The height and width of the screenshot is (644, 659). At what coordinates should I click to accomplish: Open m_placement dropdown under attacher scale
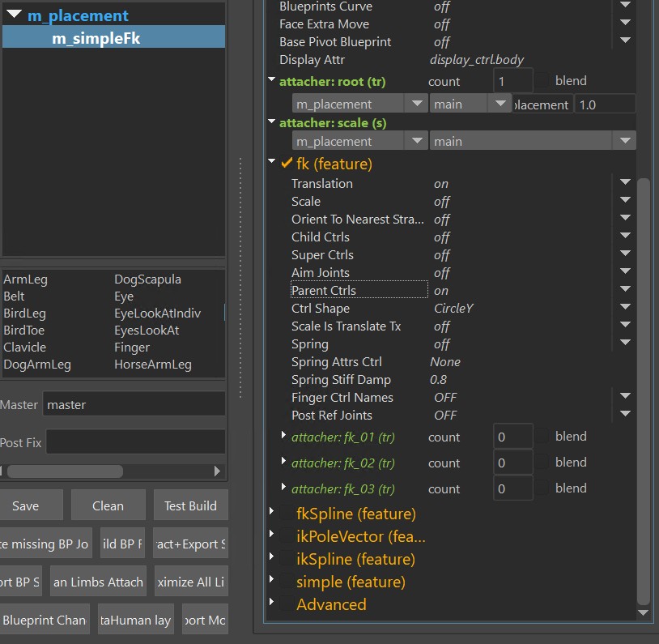click(359, 141)
